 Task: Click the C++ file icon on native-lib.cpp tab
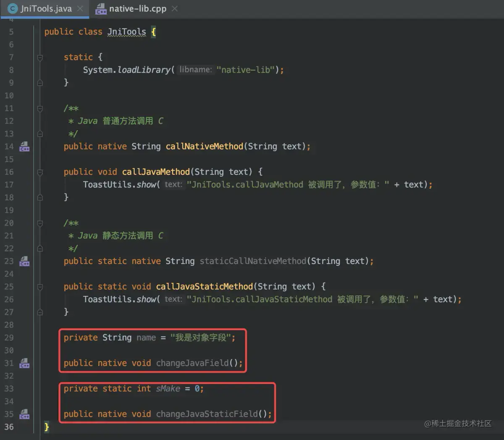pyautogui.click(x=101, y=8)
